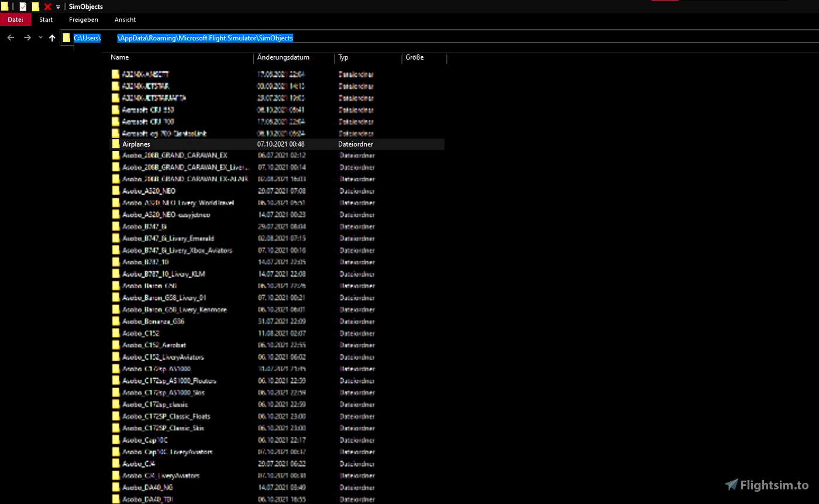
Task: Select Asobo_Baron_G58_Livery_01 folder
Action: (x=164, y=298)
